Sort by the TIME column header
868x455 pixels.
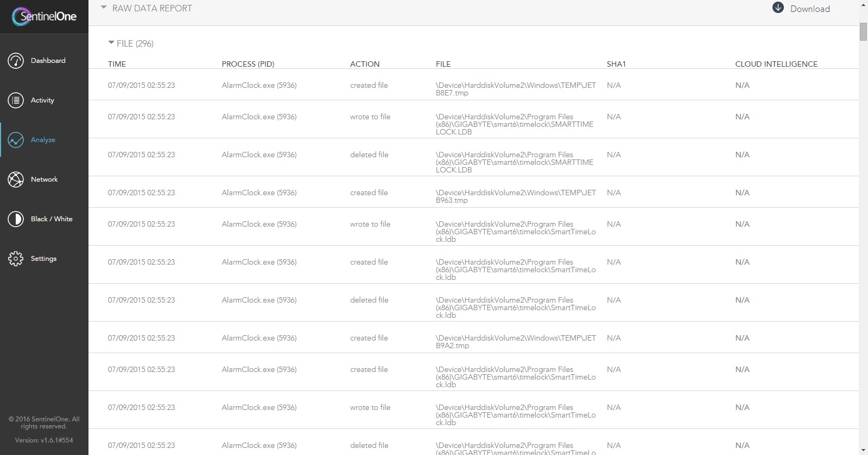(117, 64)
